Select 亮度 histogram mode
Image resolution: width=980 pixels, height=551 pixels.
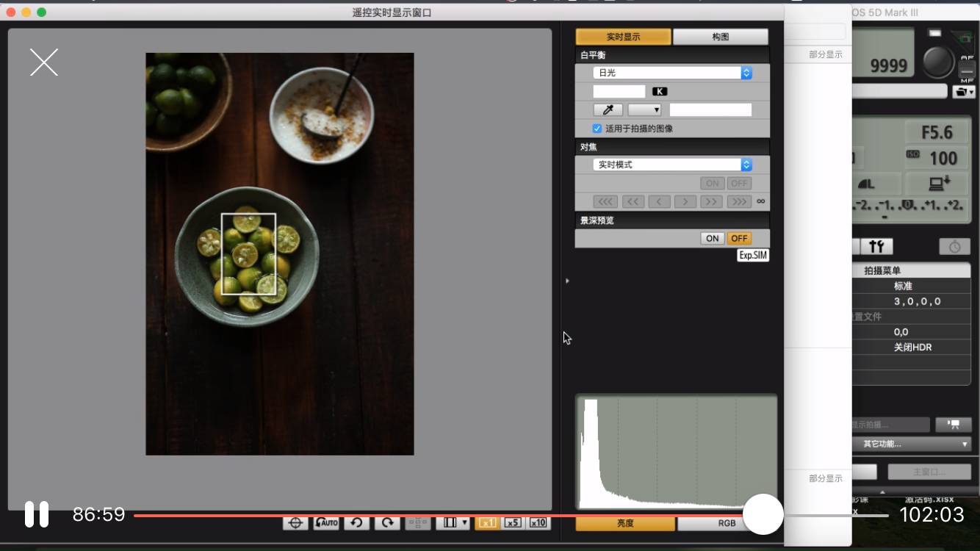(x=625, y=523)
